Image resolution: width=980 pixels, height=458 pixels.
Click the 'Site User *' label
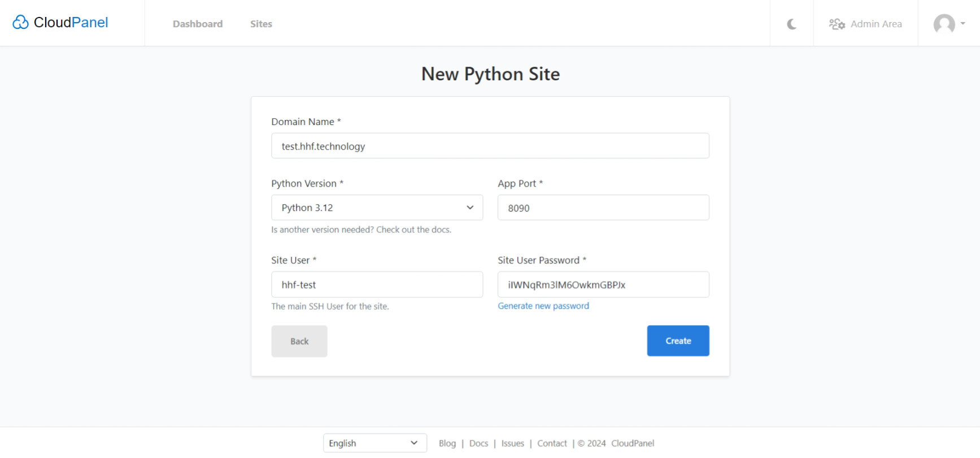[294, 260]
